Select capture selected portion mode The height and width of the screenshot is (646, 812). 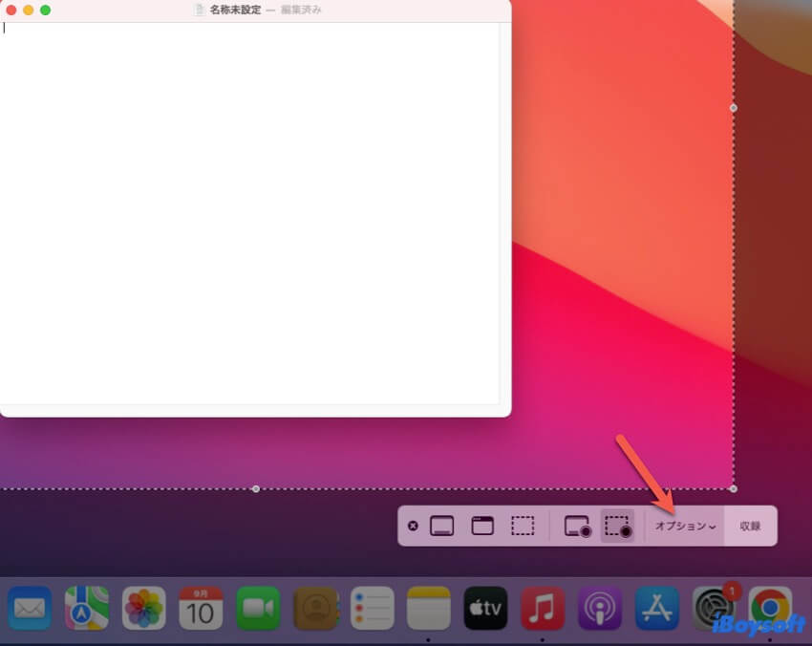pos(523,526)
